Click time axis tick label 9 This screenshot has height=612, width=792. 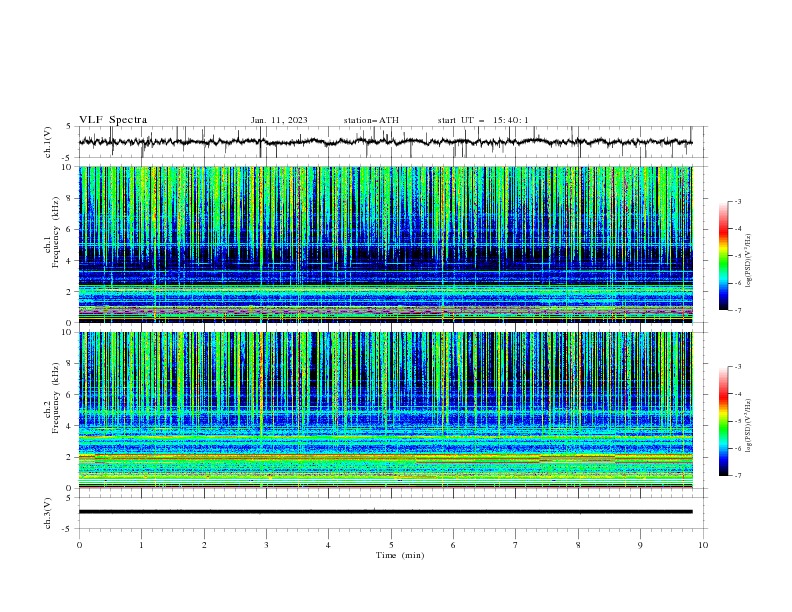(x=640, y=545)
